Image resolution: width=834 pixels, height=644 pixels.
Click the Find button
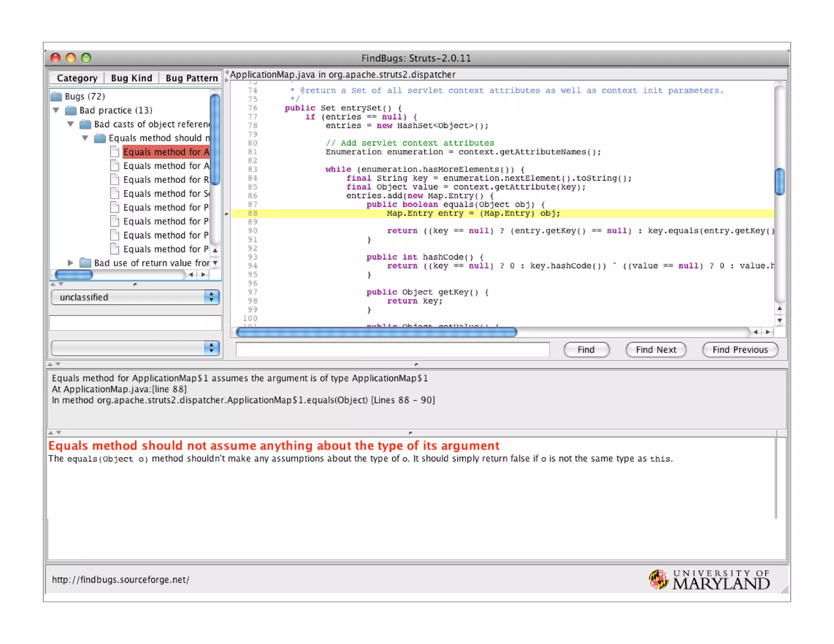pos(586,350)
